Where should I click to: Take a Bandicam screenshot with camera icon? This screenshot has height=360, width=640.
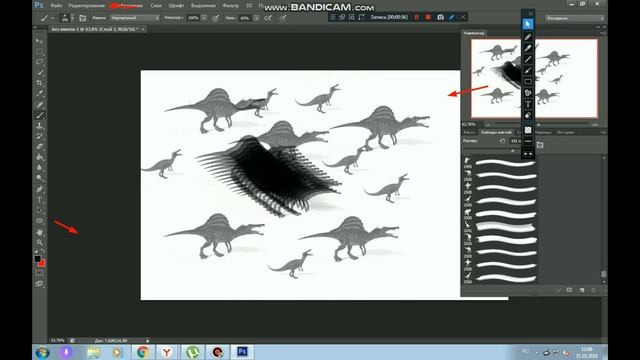point(440,17)
